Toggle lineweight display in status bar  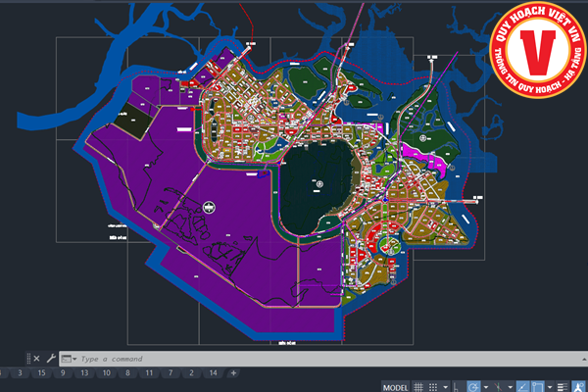[x=562, y=387]
